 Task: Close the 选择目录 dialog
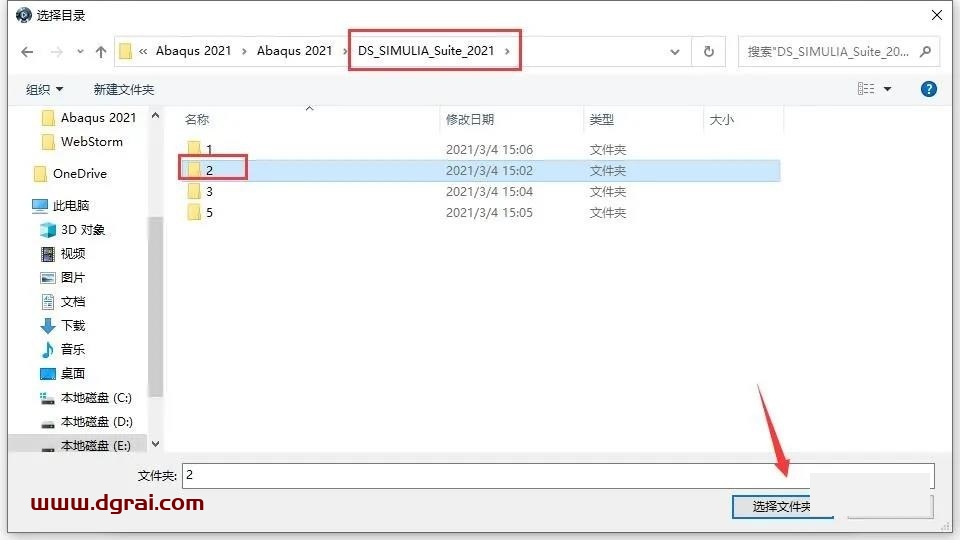pos(937,15)
